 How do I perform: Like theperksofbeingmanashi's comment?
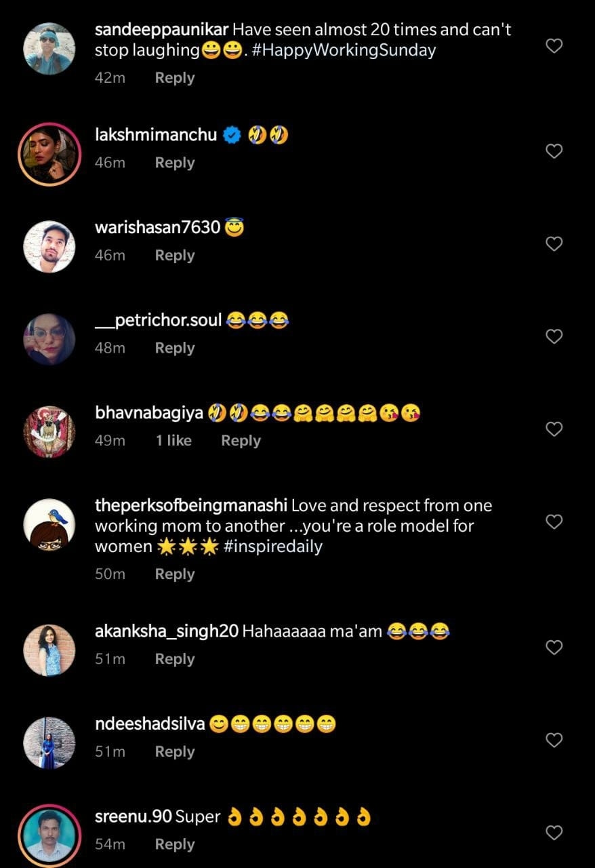point(554,521)
